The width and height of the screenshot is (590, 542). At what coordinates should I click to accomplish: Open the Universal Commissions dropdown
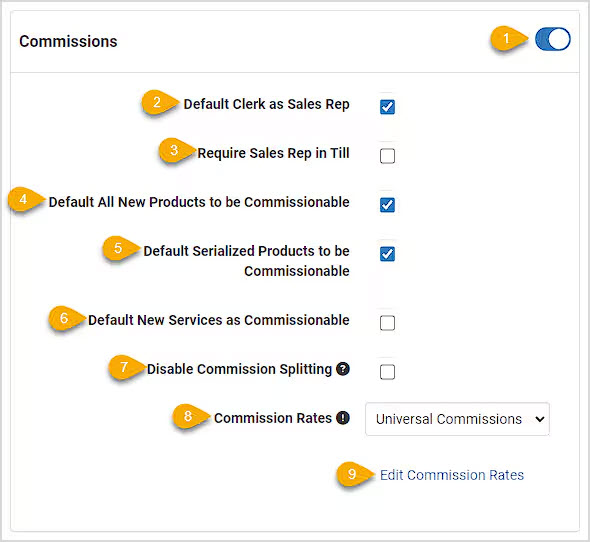click(x=457, y=419)
